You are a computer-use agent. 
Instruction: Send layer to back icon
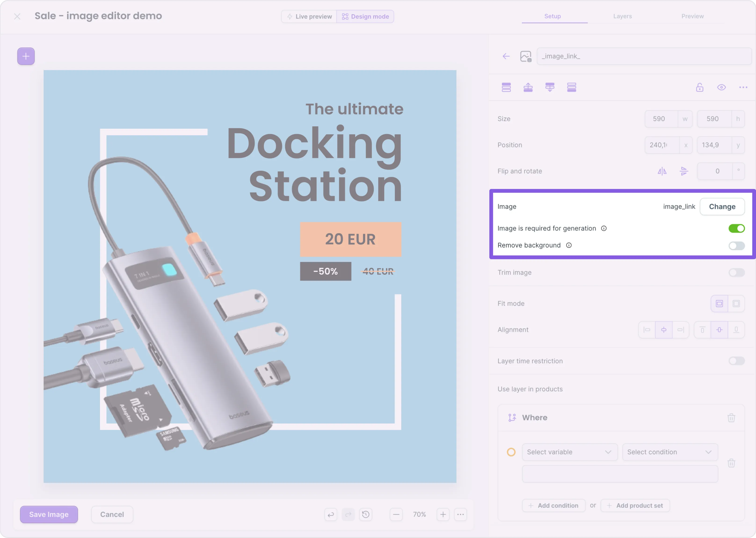click(571, 87)
